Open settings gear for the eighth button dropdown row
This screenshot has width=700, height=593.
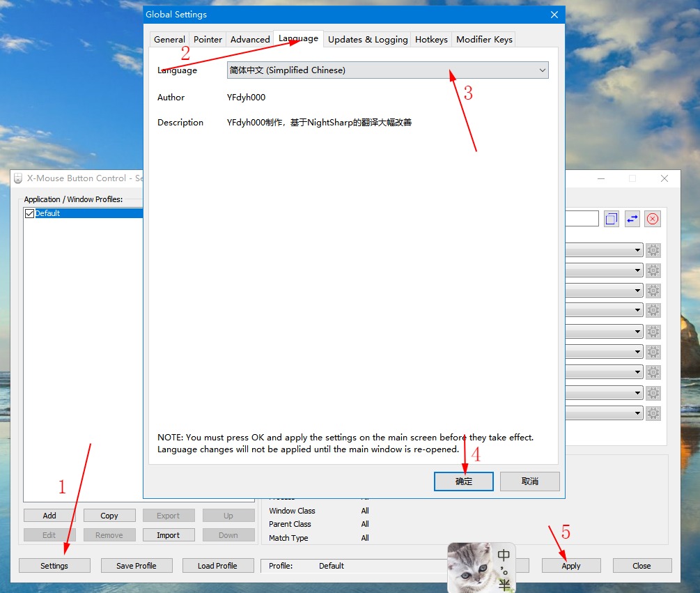click(653, 393)
